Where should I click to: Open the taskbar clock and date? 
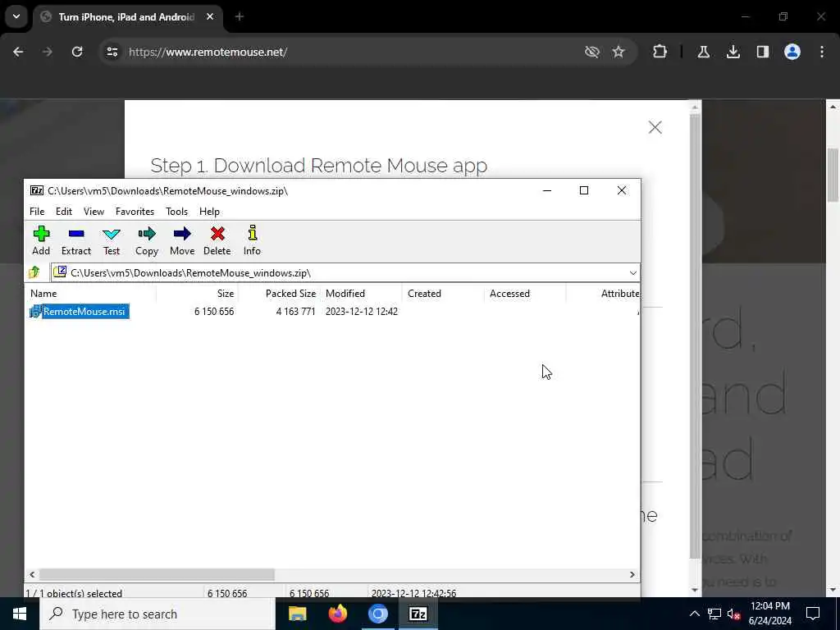tap(769, 614)
